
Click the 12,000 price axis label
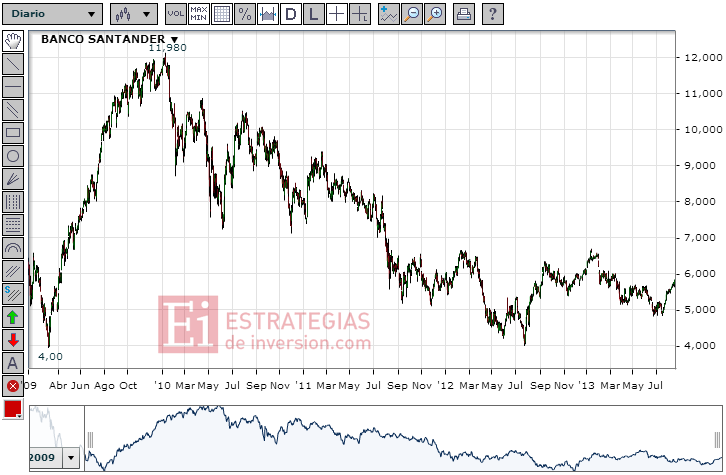(703, 57)
